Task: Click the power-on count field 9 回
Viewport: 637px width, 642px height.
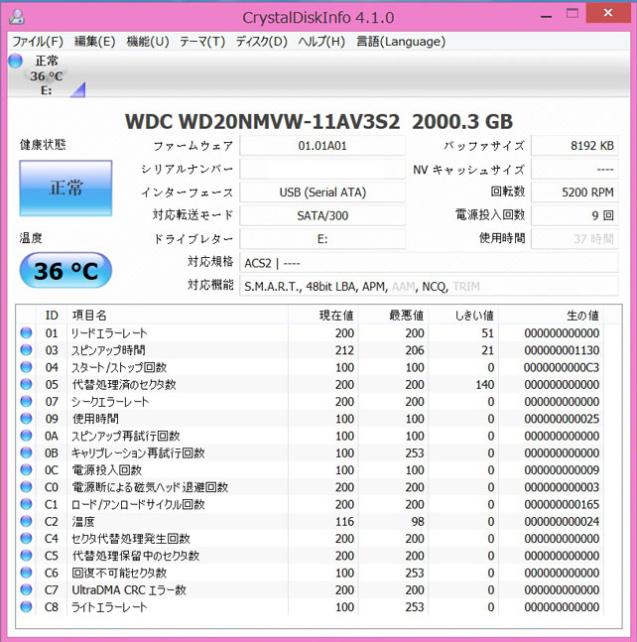Action: click(x=575, y=216)
